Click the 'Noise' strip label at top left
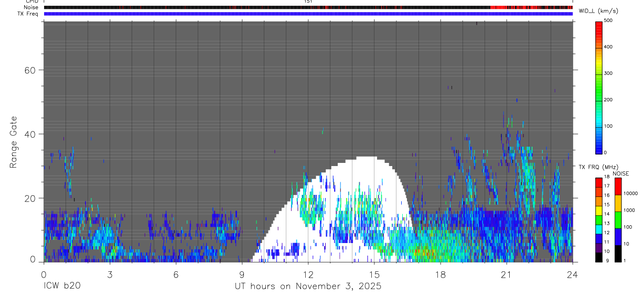This screenshot has width=644, height=297. pyautogui.click(x=31, y=7)
